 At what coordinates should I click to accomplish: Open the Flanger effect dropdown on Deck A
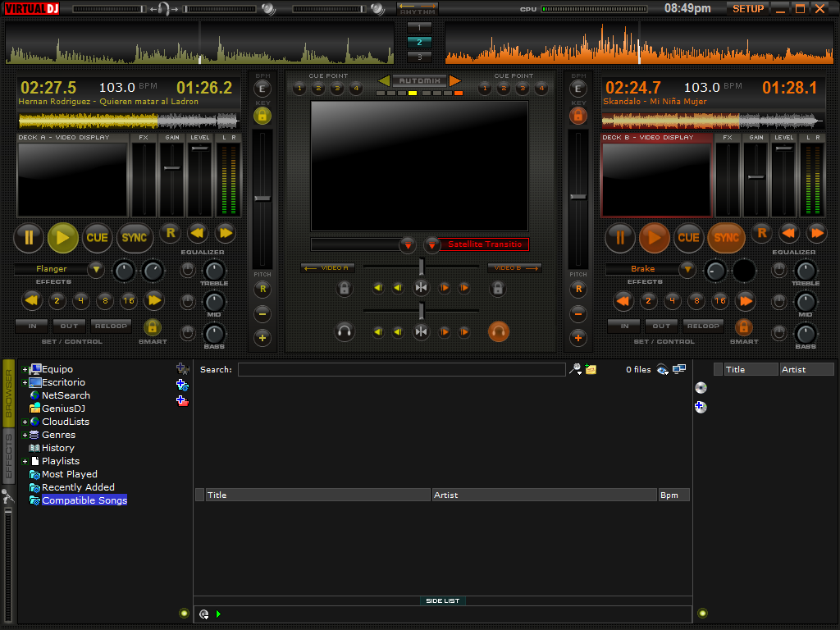94,268
